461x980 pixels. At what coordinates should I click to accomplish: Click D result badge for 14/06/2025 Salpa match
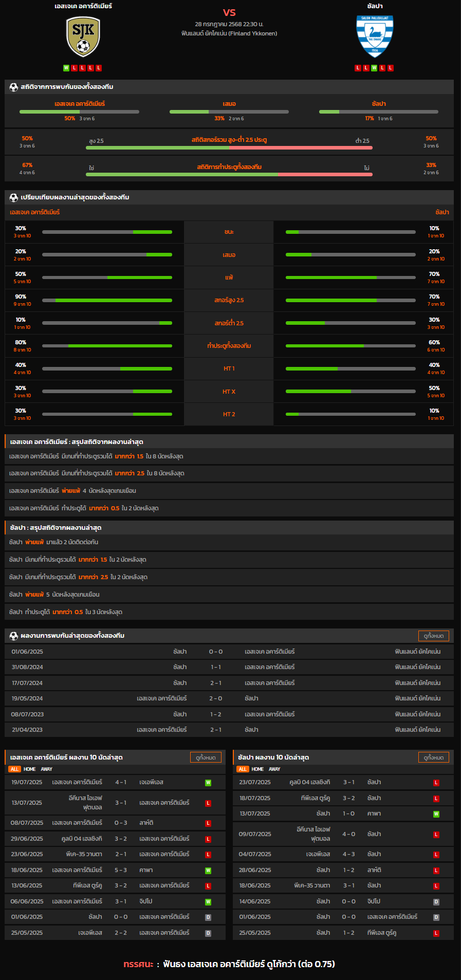tap(436, 902)
